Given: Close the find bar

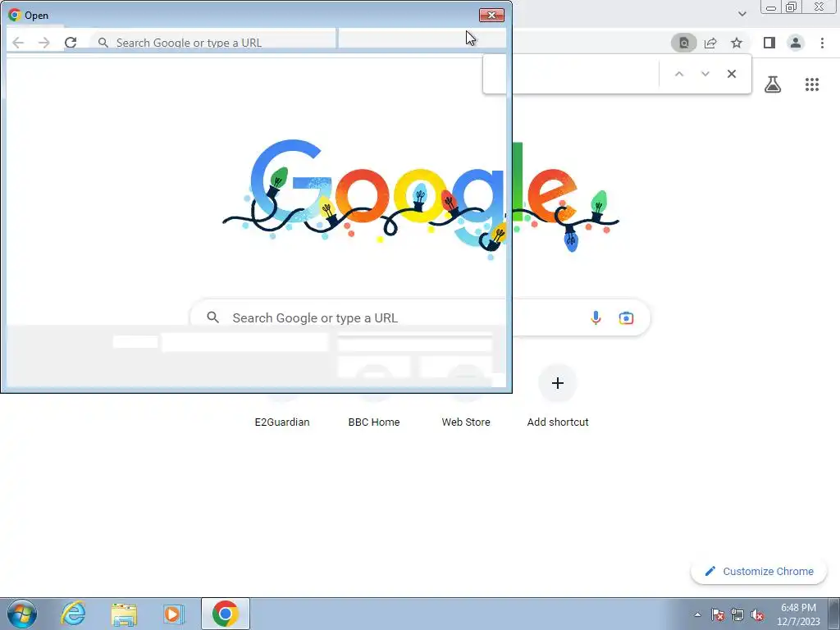Looking at the screenshot, I should [731, 74].
